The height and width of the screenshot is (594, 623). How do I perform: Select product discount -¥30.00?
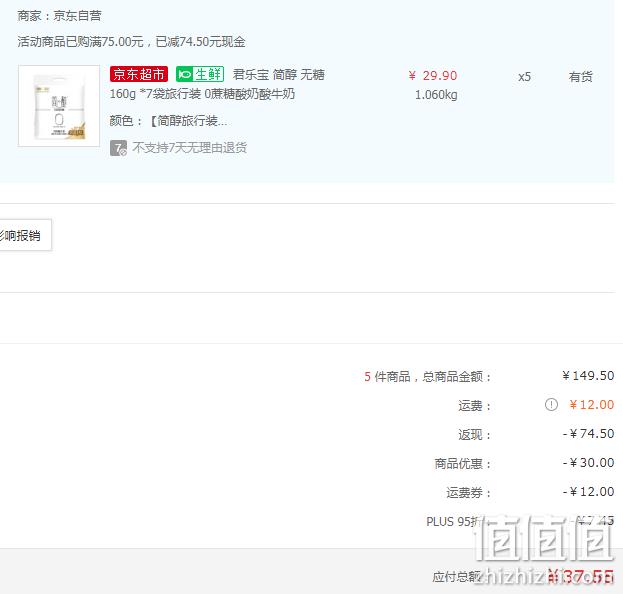[x=588, y=463]
